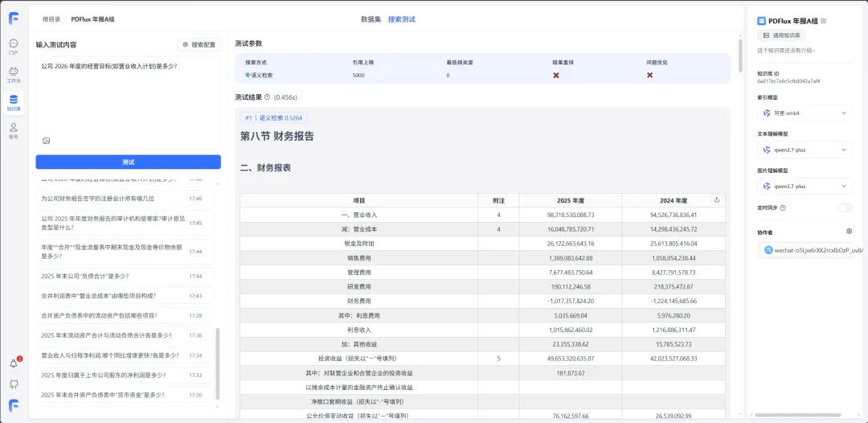Screen dimensions: 868x423
Task: Open 搜索配置 search settings button
Action: point(199,45)
